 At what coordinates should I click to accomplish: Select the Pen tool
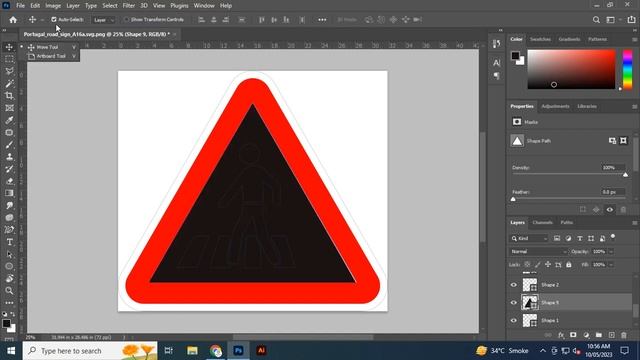[9, 230]
